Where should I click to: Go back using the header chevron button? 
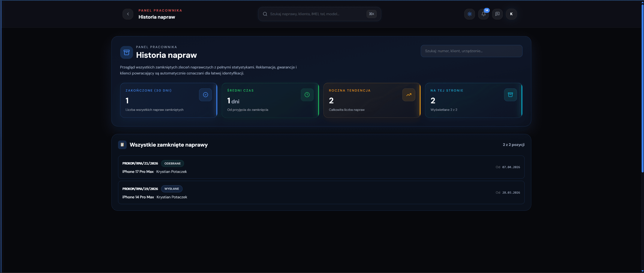128,14
